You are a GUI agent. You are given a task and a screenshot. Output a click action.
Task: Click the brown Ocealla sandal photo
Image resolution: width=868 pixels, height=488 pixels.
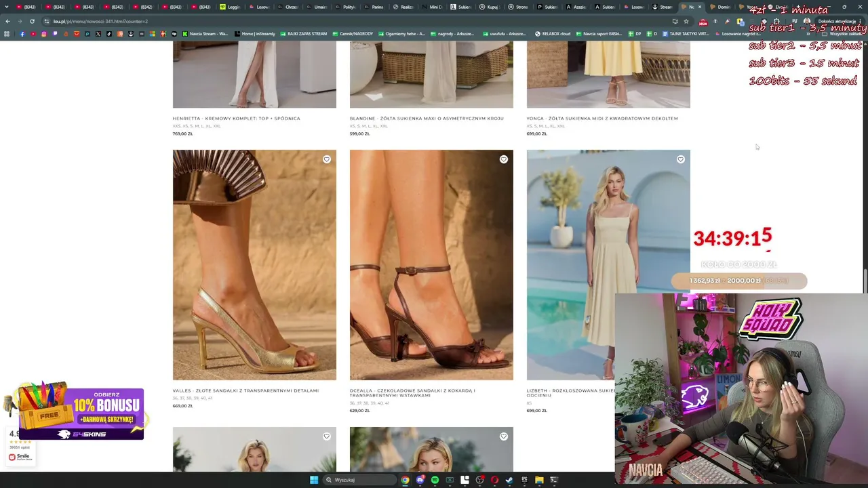coord(431,265)
